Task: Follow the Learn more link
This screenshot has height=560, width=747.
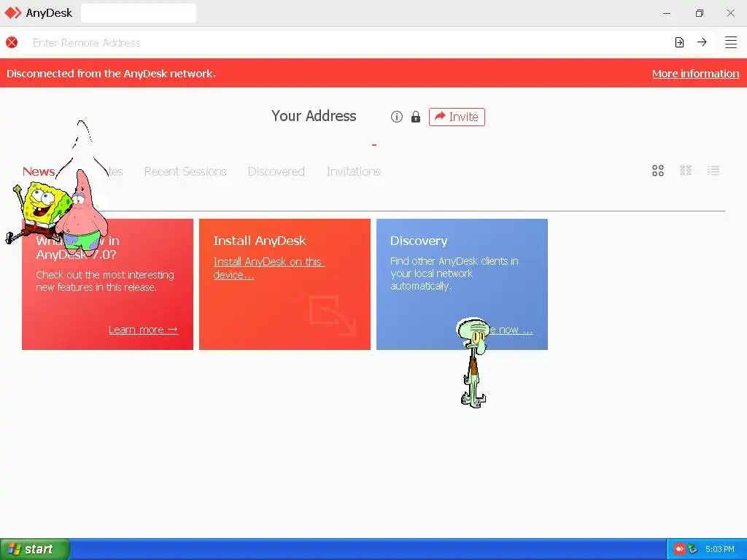Action: pyautogui.click(x=144, y=330)
